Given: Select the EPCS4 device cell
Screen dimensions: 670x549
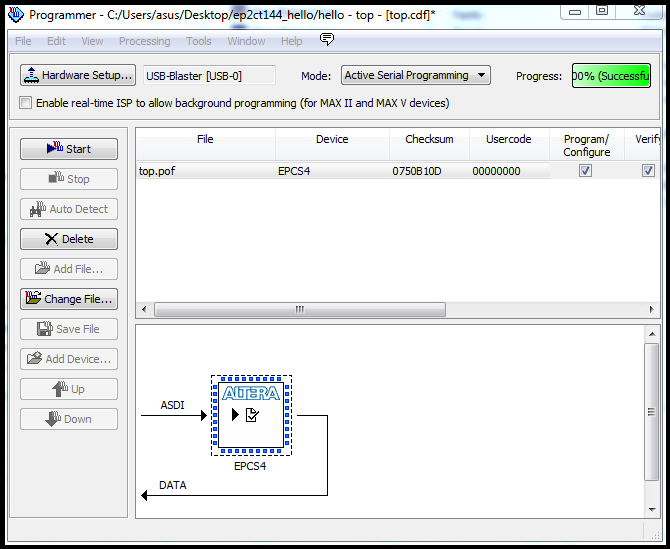Looking at the screenshot, I should pyautogui.click(x=332, y=171).
